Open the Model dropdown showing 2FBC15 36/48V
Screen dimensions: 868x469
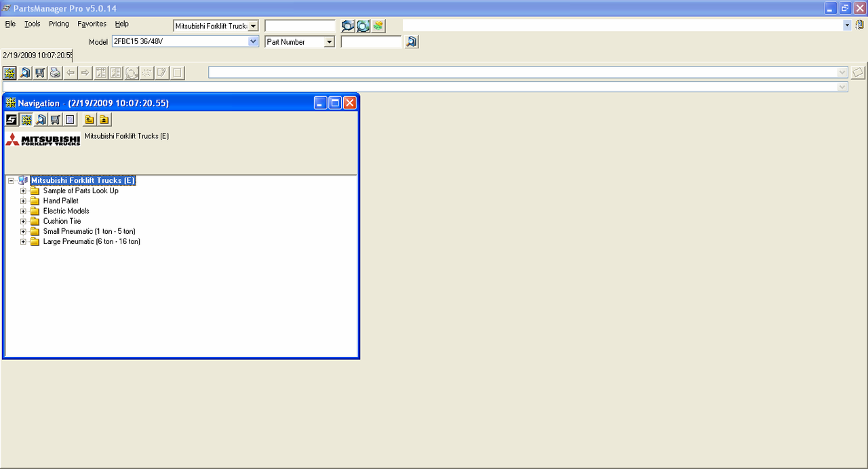(253, 41)
